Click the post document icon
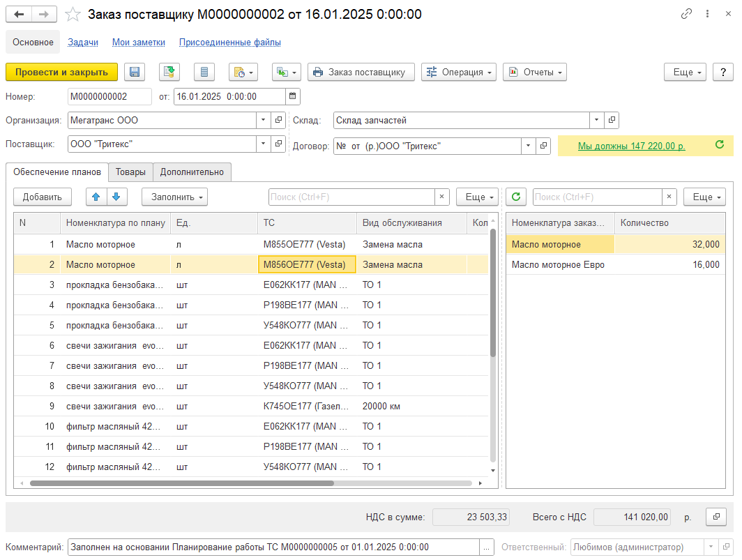This screenshot has height=560, width=742. tap(169, 72)
